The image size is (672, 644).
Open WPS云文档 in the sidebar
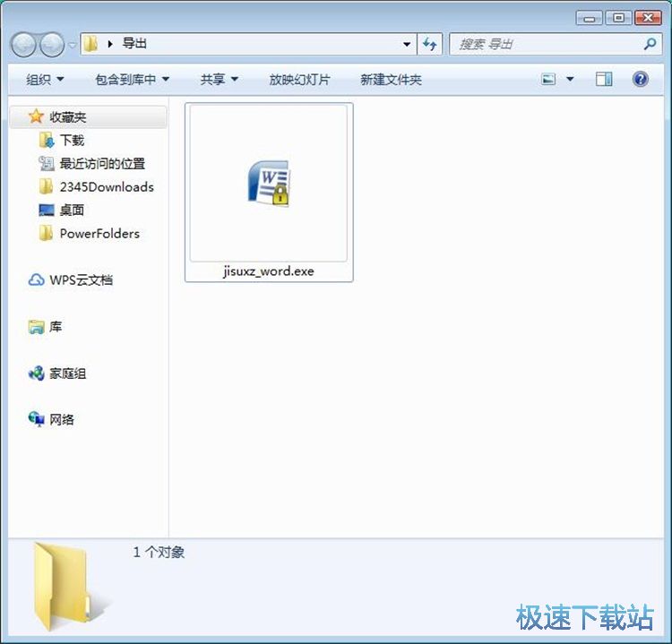click(x=82, y=279)
